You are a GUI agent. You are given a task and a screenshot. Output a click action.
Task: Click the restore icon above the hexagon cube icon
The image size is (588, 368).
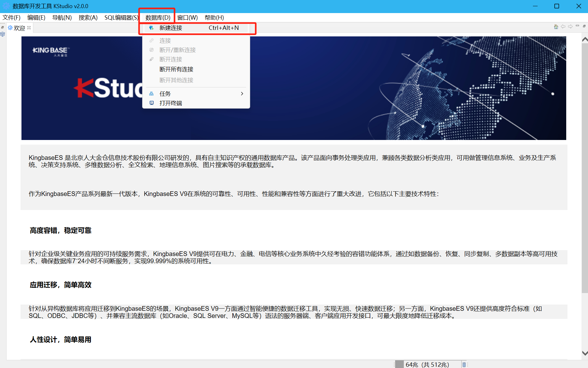2,27
